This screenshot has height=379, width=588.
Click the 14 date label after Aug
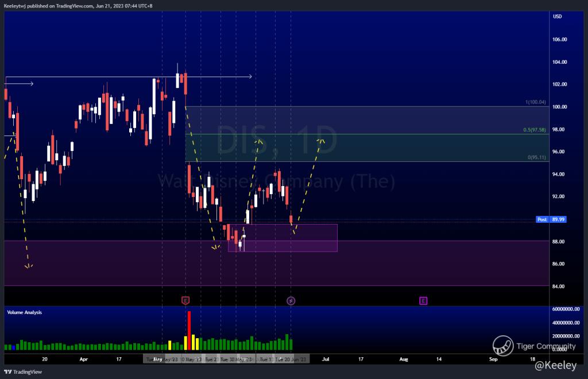click(x=439, y=359)
